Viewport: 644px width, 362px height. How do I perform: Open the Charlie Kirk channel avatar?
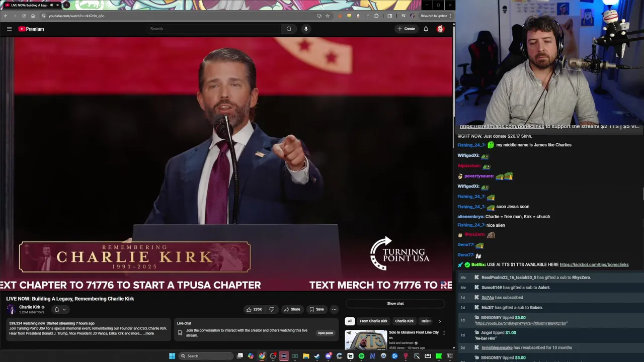(11, 309)
